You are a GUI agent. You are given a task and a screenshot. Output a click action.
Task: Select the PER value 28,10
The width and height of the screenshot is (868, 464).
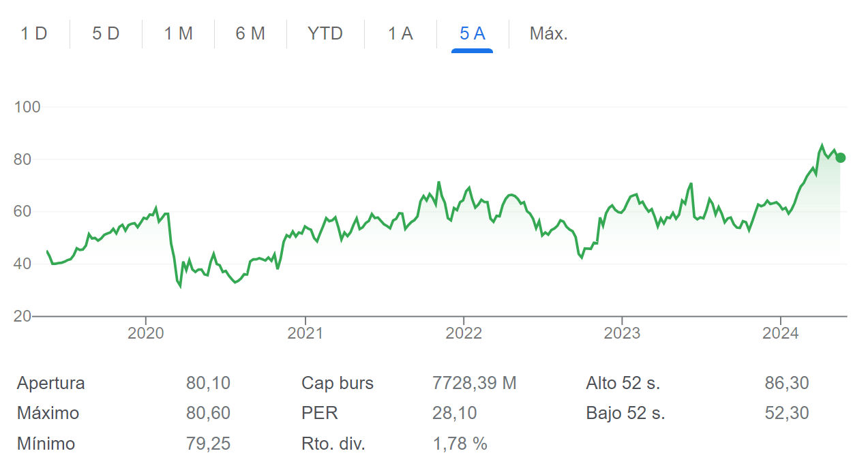pos(454,413)
